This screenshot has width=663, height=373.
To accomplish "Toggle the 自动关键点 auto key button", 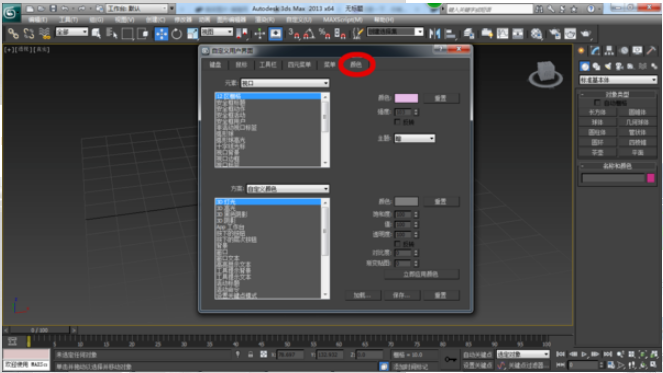I will [x=477, y=354].
